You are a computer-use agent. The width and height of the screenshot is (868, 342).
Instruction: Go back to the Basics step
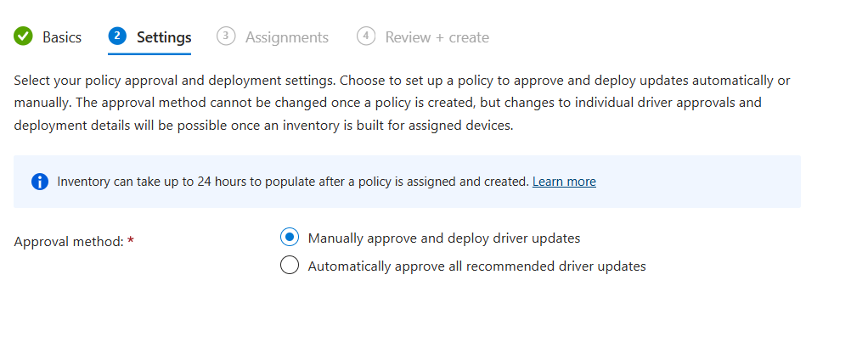click(x=62, y=37)
